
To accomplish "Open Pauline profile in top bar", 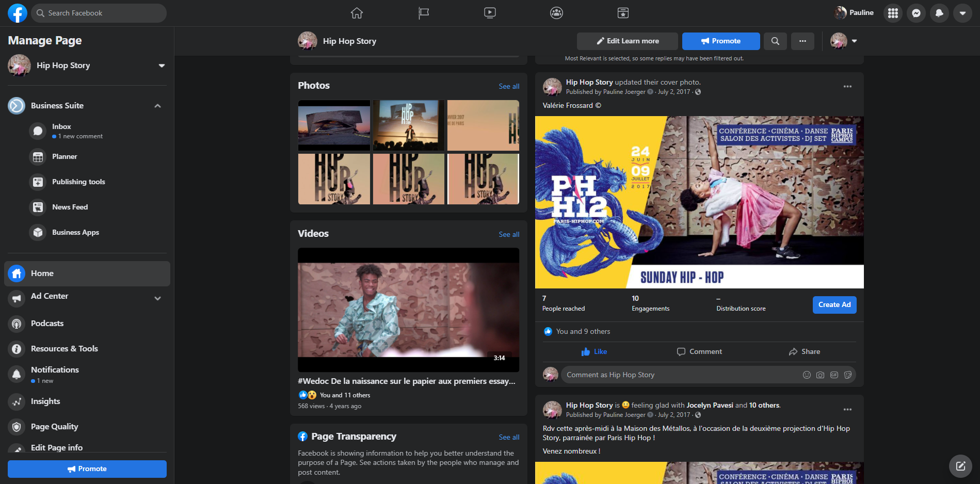I will (x=854, y=13).
